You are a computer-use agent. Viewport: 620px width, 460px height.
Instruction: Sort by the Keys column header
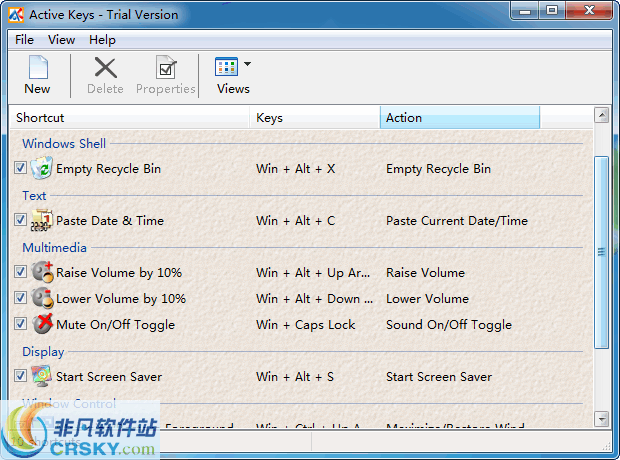315,117
